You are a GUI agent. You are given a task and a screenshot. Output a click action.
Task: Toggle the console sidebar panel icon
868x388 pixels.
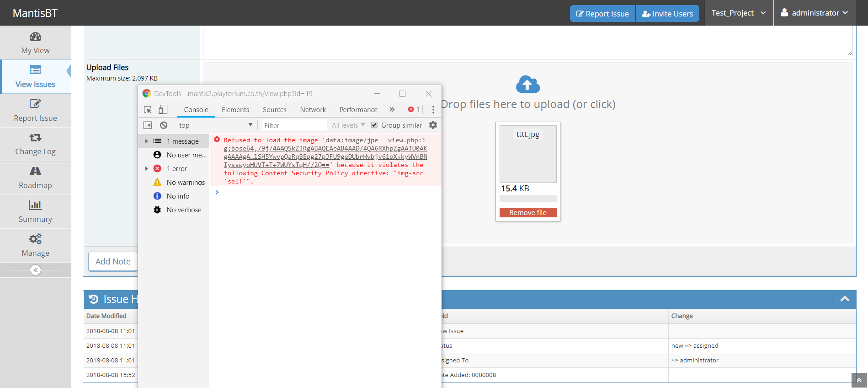click(x=148, y=125)
